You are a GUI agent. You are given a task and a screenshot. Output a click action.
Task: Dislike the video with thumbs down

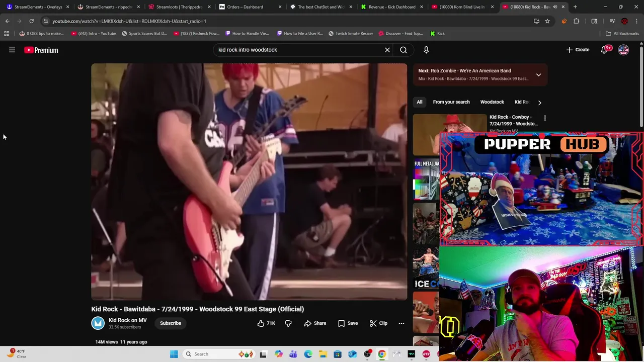tap(288, 323)
